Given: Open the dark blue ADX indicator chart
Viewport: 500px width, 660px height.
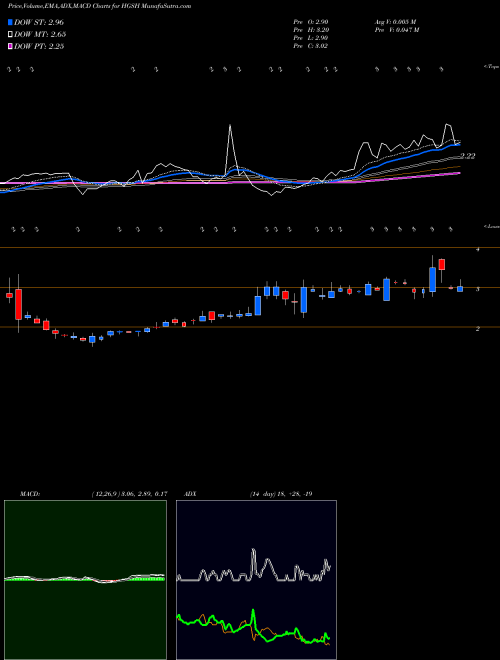Looking at the screenshot, I should point(256,580).
